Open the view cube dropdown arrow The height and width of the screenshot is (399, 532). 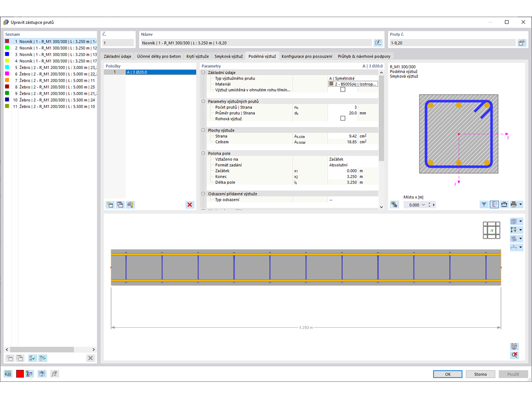pos(521,221)
